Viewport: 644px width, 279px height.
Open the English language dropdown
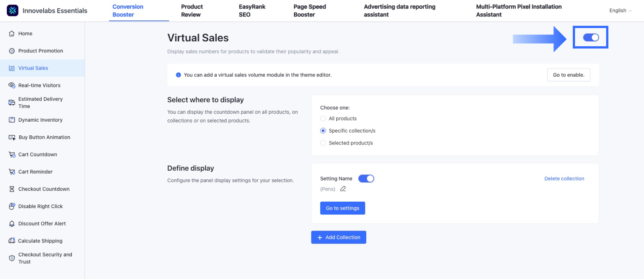(x=620, y=11)
